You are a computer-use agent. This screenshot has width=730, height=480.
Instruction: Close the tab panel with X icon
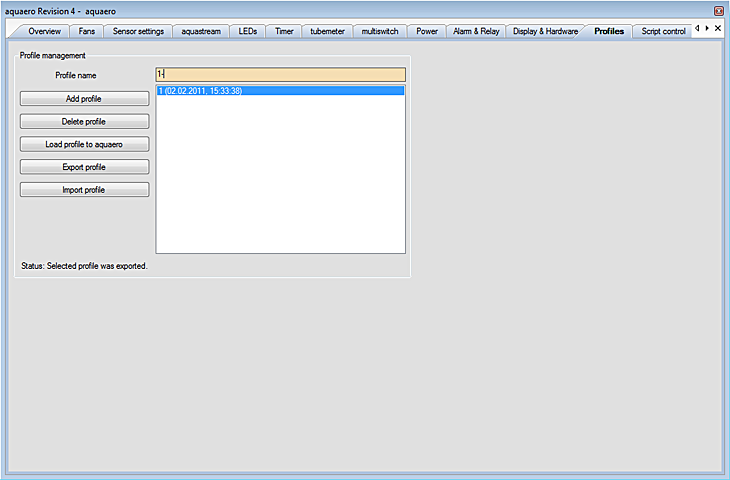(x=717, y=29)
